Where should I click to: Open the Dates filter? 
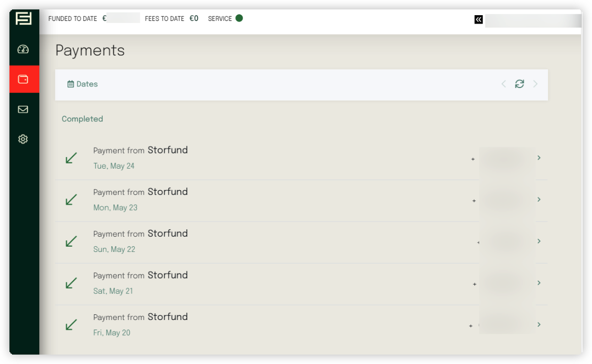(83, 84)
